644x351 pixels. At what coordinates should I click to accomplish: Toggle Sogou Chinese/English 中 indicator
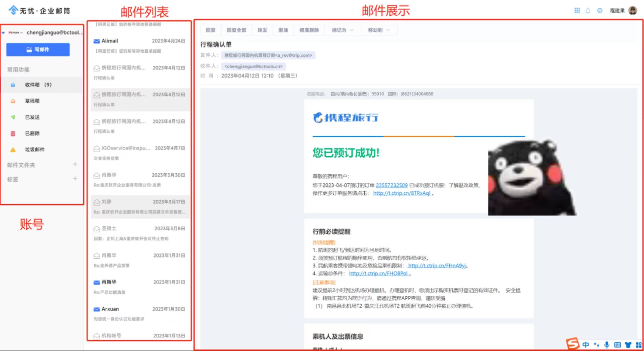pos(585,344)
